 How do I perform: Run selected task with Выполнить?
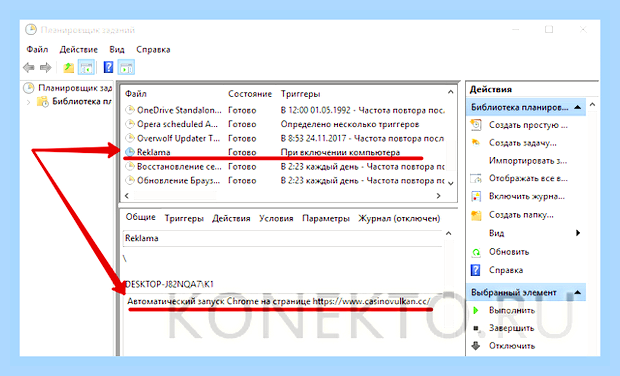pos(512,310)
